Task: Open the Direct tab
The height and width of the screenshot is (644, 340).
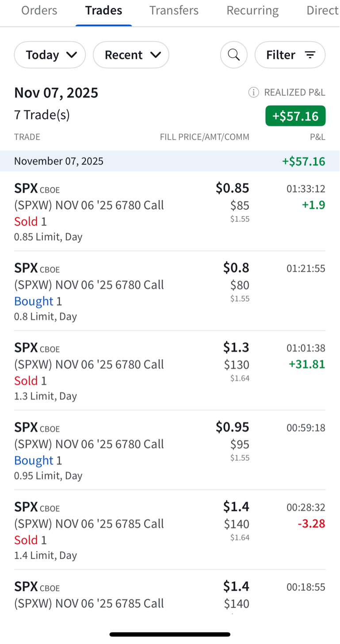Action: (x=322, y=11)
